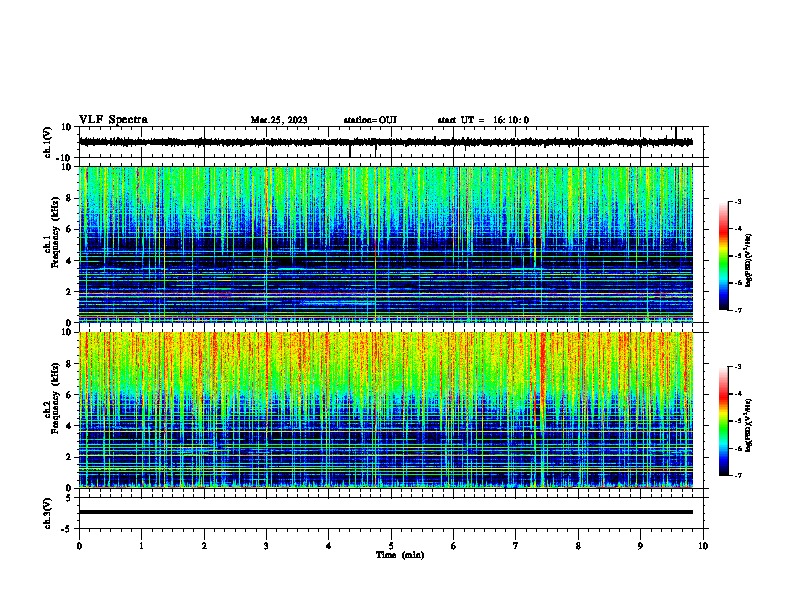The width and height of the screenshot is (792, 612).
Task: Click the 'ch.2 Frequency (kHz)' axis label
Action: click(x=52, y=398)
